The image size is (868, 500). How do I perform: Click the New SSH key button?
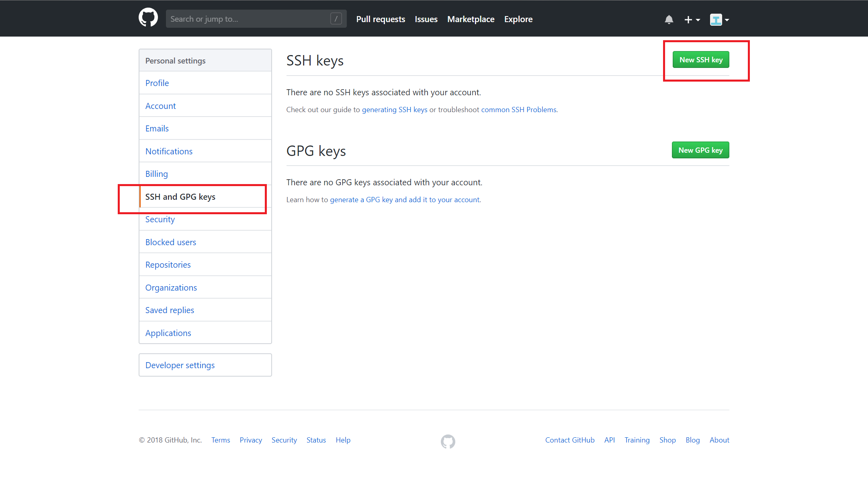(700, 60)
